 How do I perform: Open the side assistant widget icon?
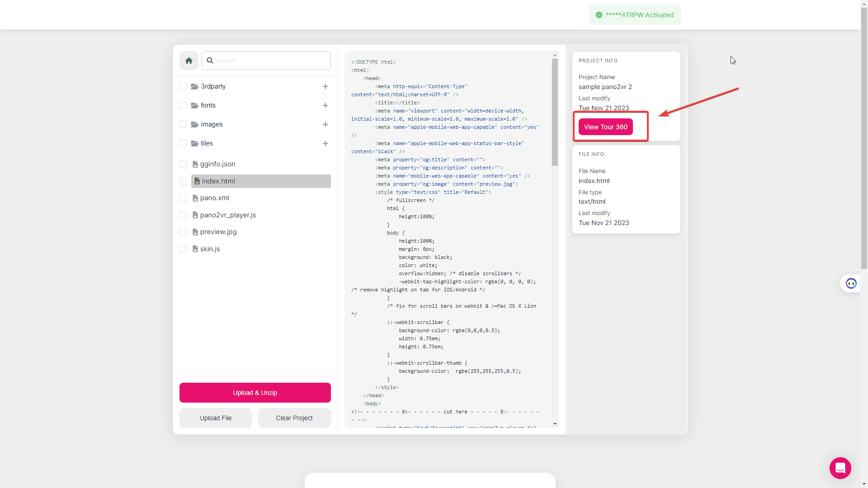coord(851,283)
